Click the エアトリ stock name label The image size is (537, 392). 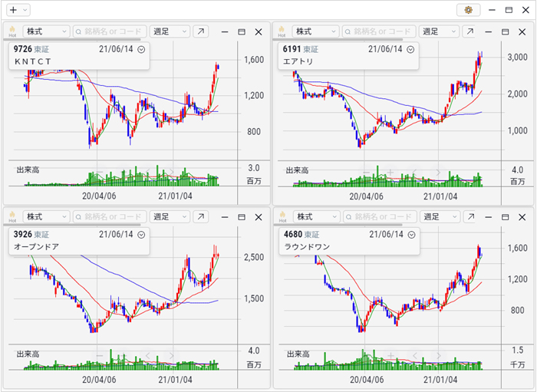298,61
